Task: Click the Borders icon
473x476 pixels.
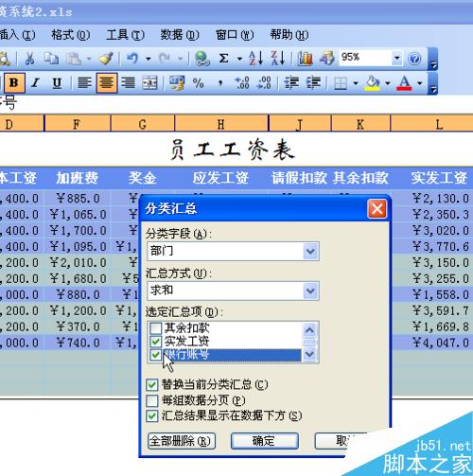Action: (x=341, y=83)
